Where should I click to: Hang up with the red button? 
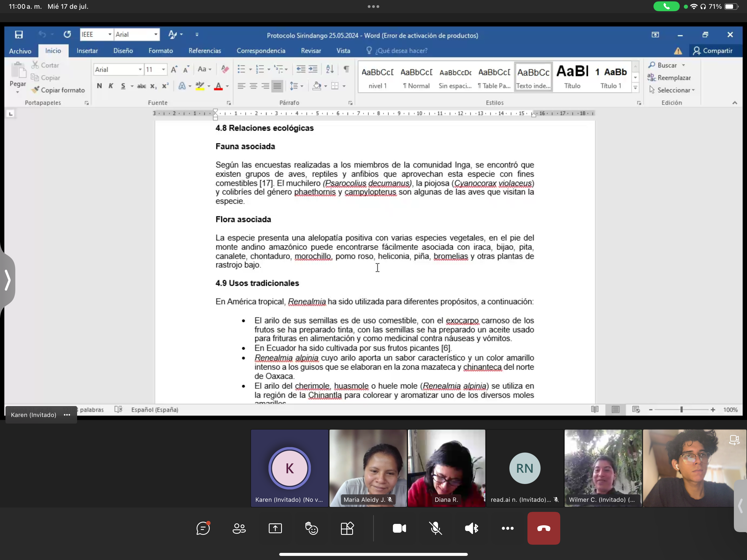543,528
